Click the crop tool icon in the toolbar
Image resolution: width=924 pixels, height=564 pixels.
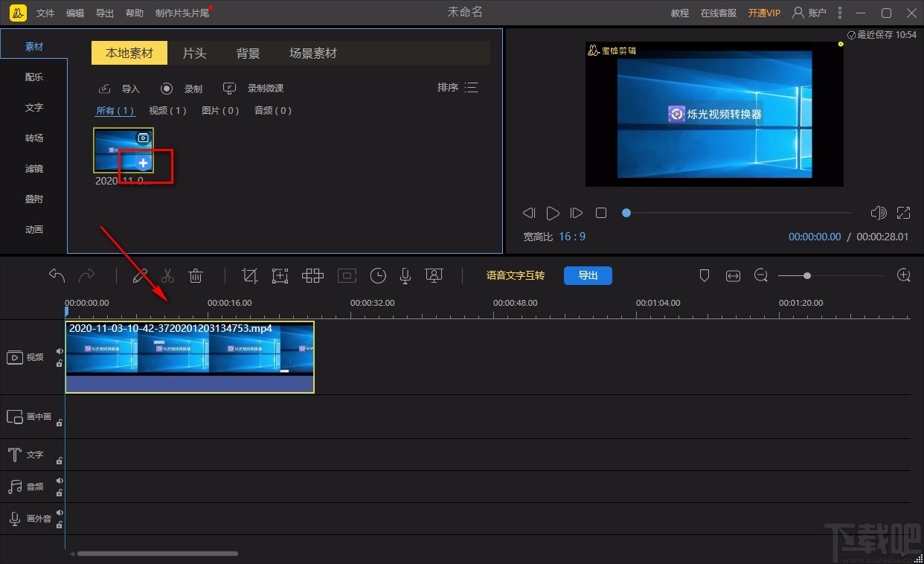(250, 276)
